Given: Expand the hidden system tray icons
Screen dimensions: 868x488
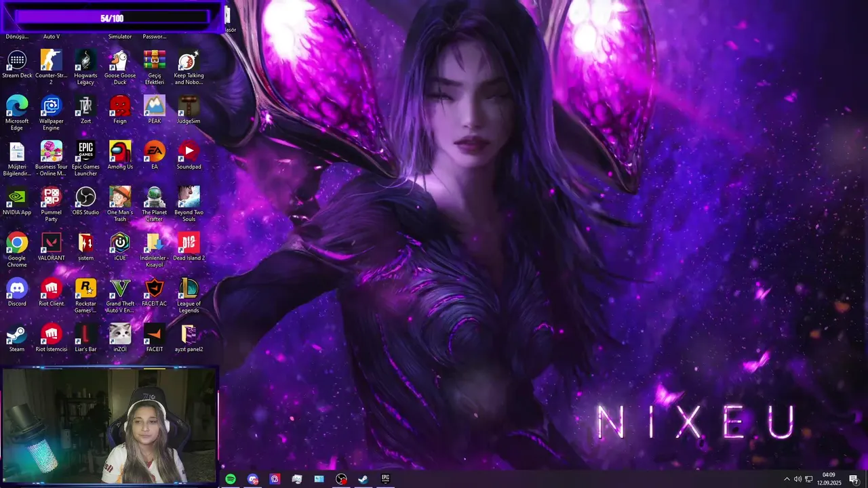Looking at the screenshot, I should [x=787, y=479].
